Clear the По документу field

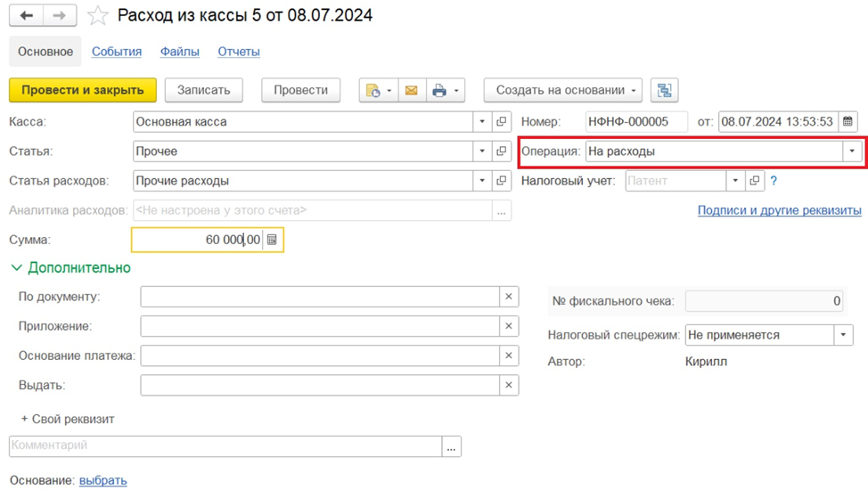509,297
